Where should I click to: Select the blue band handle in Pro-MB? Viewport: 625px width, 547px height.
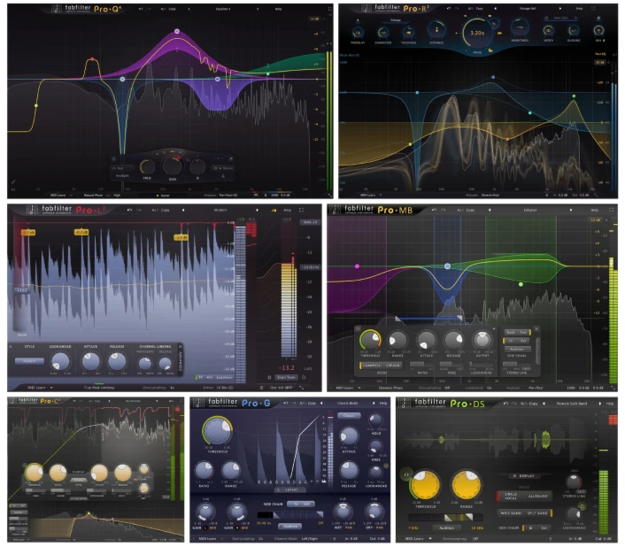tap(447, 266)
